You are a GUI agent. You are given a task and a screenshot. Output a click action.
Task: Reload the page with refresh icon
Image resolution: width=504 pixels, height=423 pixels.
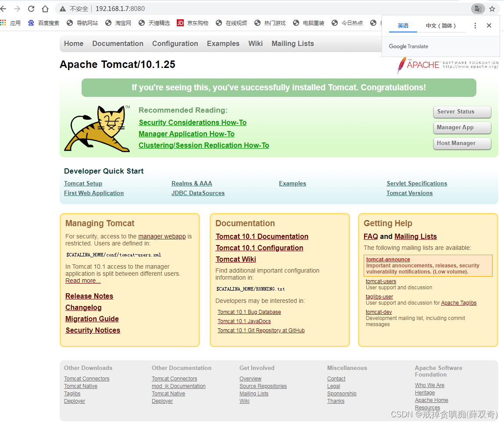click(x=31, y=9)
